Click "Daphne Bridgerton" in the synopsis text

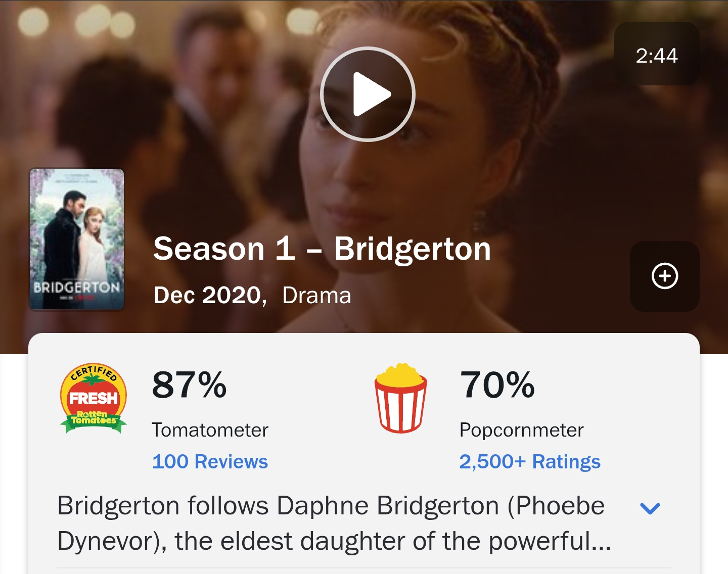click(x=387, y=506)
